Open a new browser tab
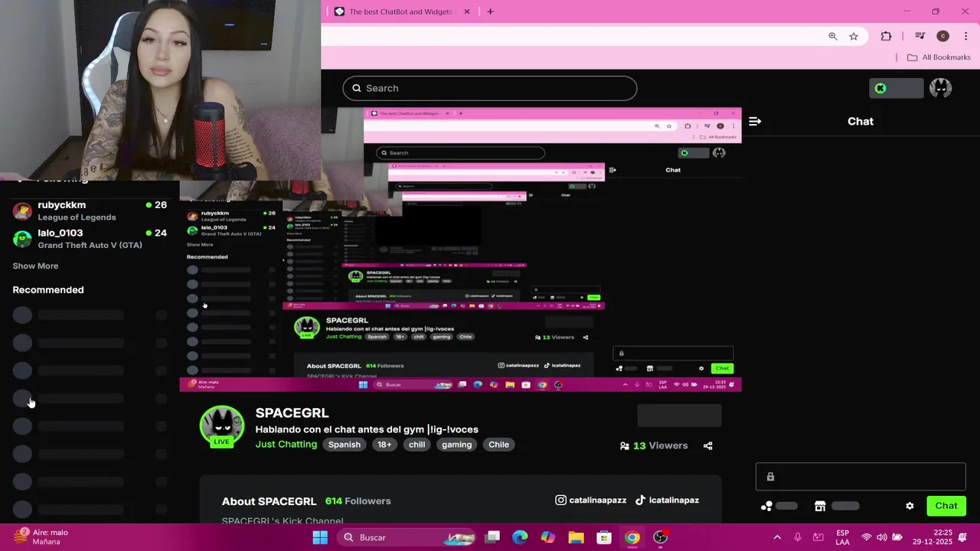Screen dimensions: 980x551 pos(490,11)
